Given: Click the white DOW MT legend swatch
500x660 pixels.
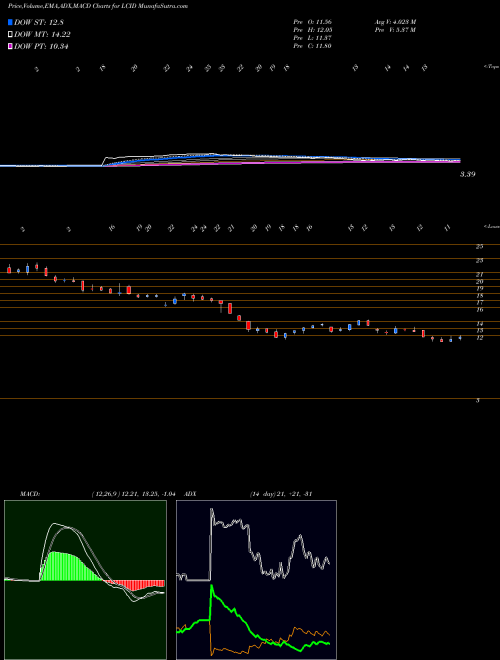Looking at the screenshot, I should pyautogui.click(x=10, y=35).
